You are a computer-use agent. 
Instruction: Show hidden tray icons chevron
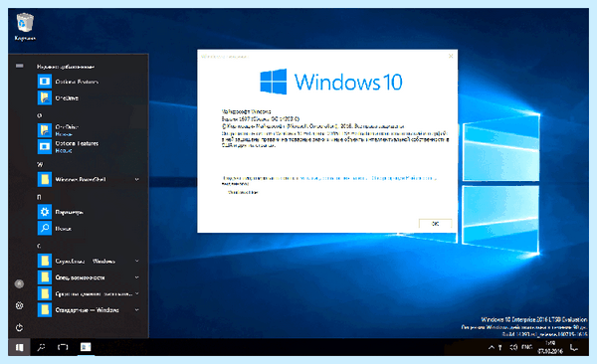tap(492, 347)
